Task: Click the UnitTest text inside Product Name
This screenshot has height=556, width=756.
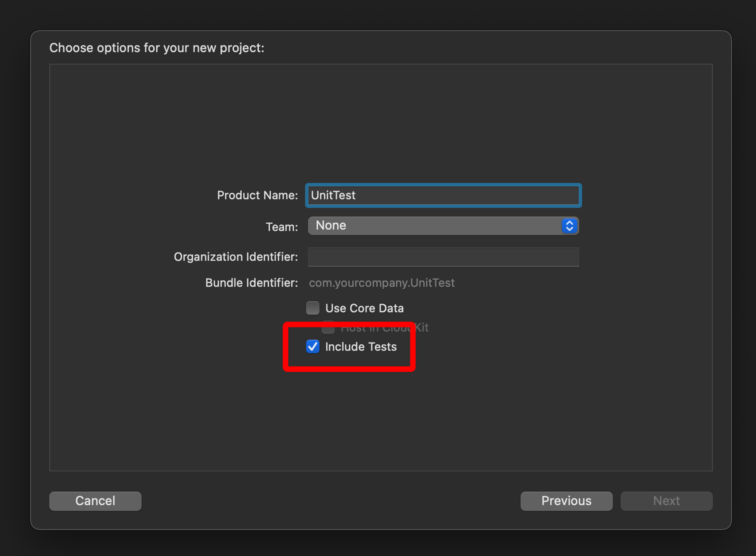Action: 333,195
